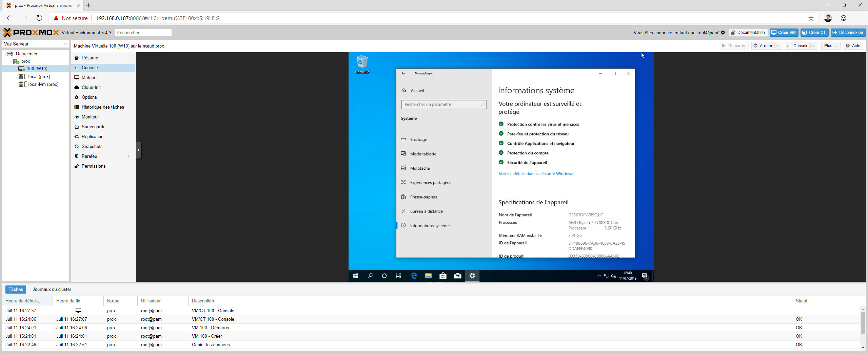Viewport: 868px width, 353px height.
Task: Click the Rechercher search field
Action: (x=143, y=33)
